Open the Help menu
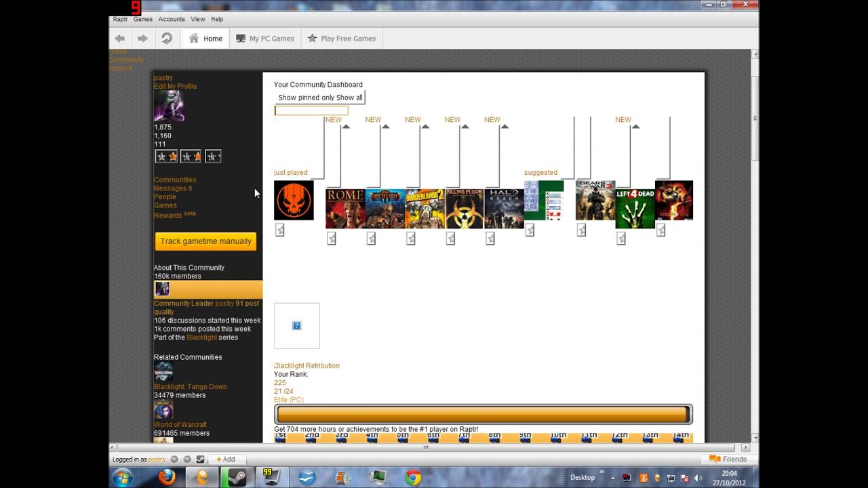868x488 pixels. (x=217, y=19)
